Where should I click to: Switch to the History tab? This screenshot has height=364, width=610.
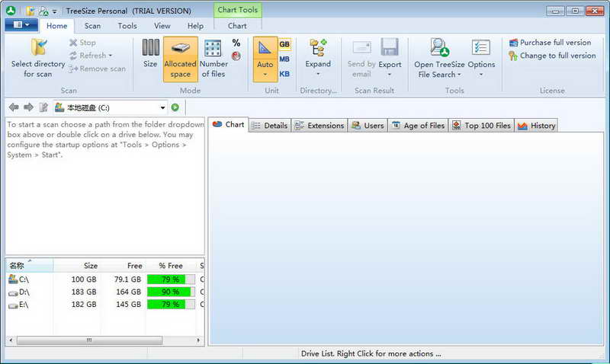[x=537, y=126]
